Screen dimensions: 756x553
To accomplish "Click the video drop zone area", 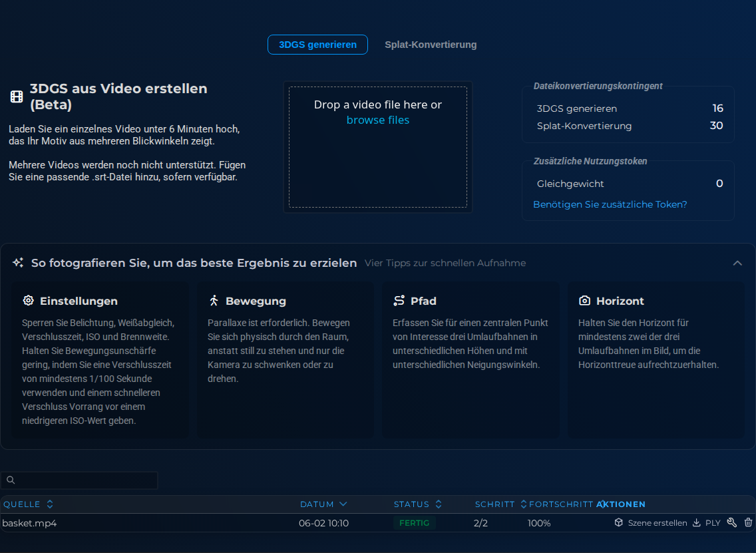I will (x=378, y=147).
